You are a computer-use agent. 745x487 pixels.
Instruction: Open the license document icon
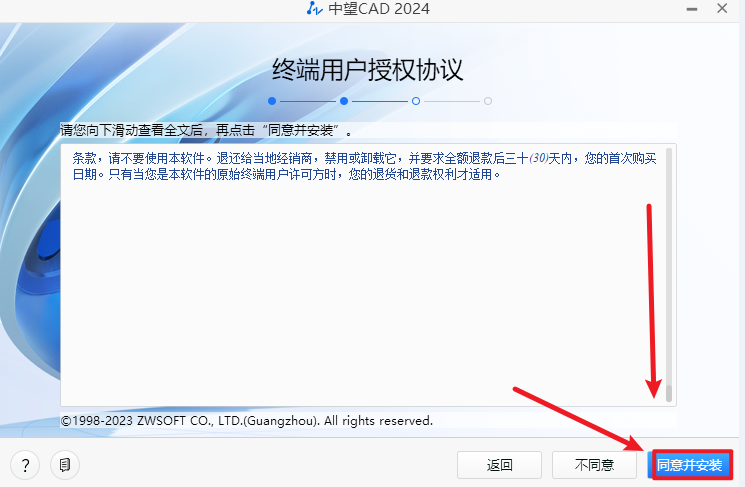pyautogui.click(x=65, y=465)
